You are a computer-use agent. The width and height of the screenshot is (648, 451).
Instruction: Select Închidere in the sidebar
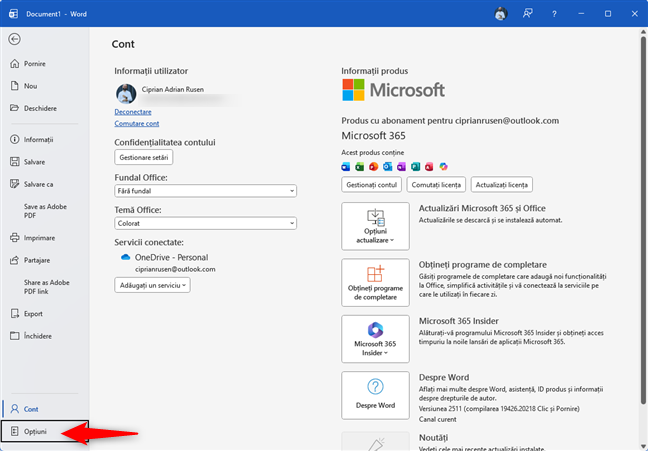pos(45,336)
